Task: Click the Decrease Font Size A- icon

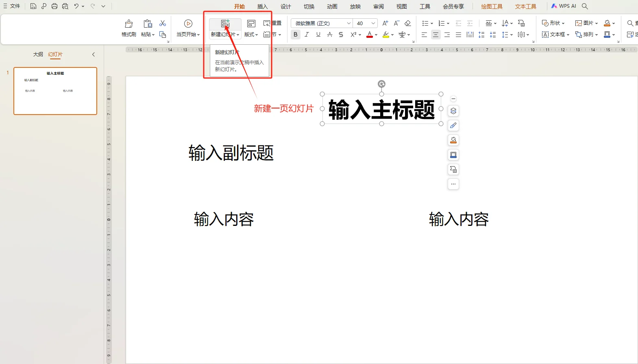Action: click(x=396, y=23)
